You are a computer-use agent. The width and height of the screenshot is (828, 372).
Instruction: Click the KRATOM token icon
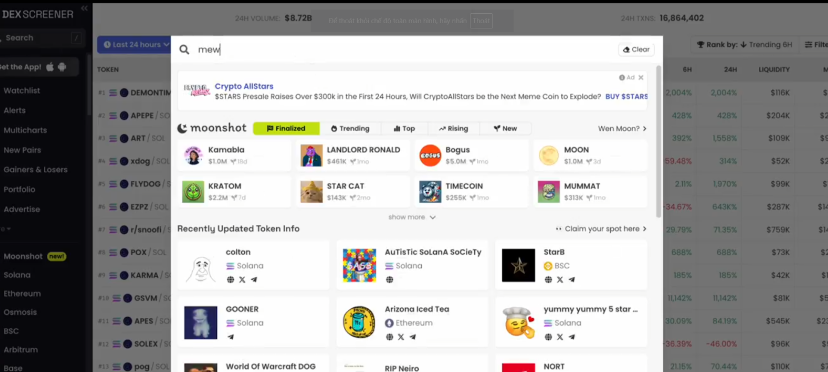click(193, 192)
